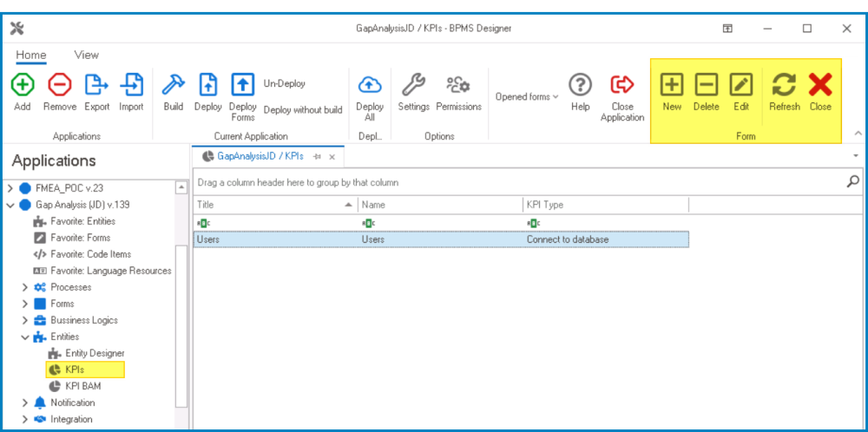Open the Opened forms dropdown
The height and width of the screenshot is (432, 868).
[x=527, y=97]
